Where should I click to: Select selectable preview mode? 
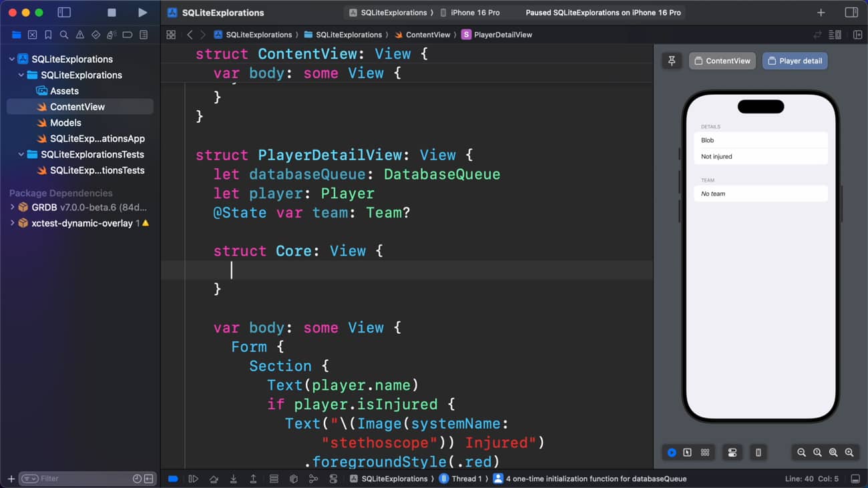pos(688,453)
